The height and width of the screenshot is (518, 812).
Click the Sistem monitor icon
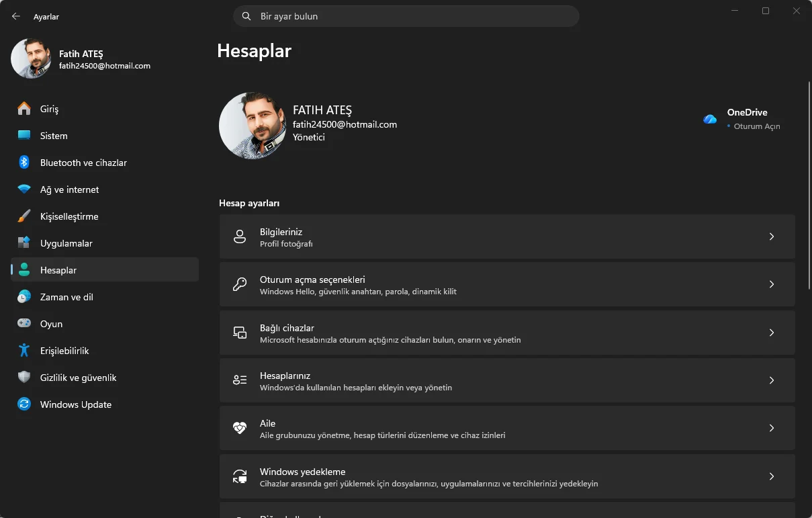(x=24, y=135)
